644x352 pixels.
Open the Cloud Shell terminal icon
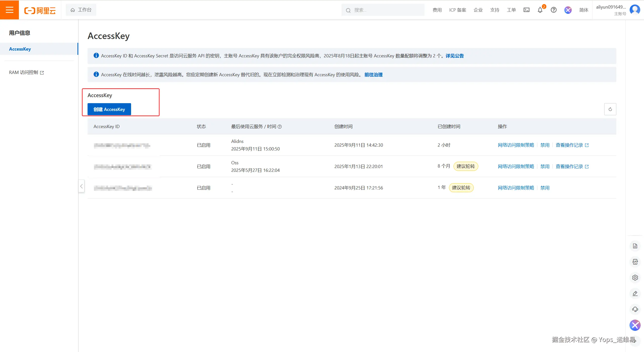527,10
